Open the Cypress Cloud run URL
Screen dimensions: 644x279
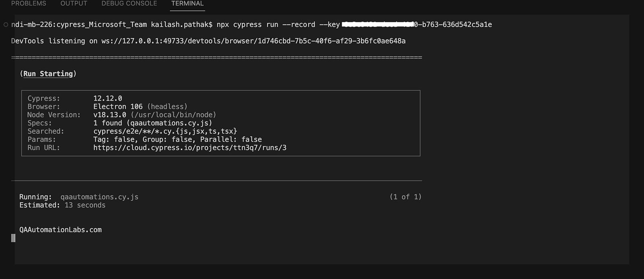190,148
